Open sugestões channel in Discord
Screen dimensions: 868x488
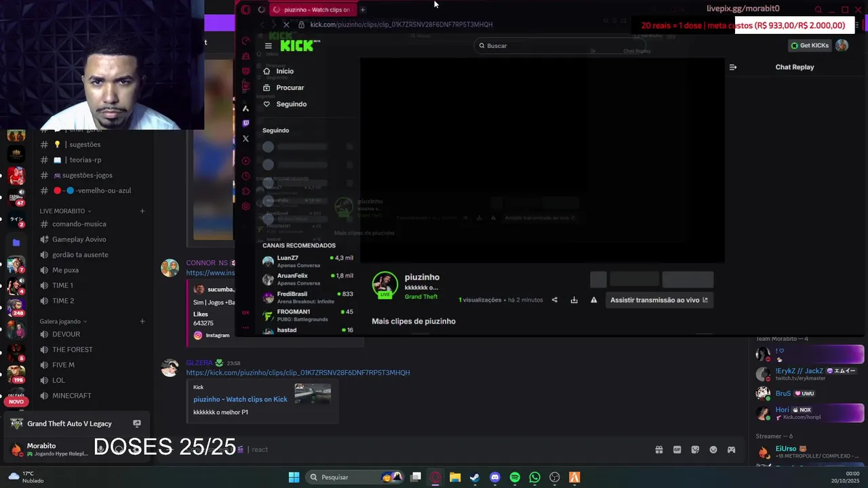click(x=85, y=144)
